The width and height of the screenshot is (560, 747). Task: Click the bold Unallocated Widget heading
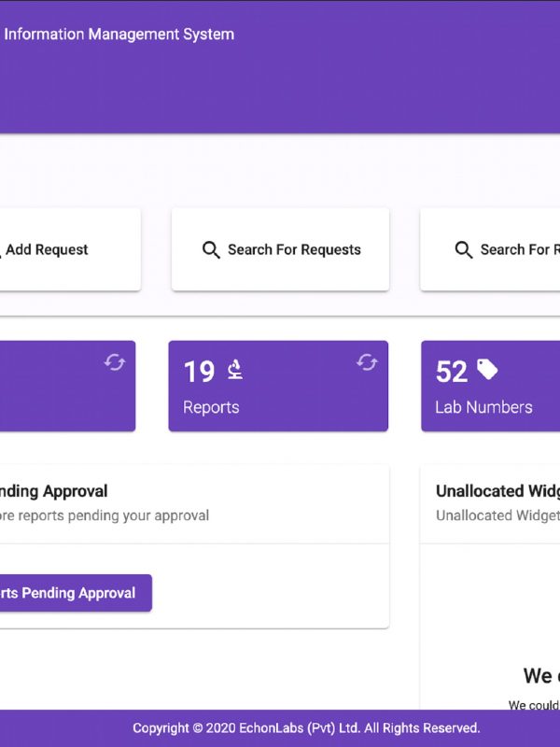pyautogui.click(x=497, y=491)
